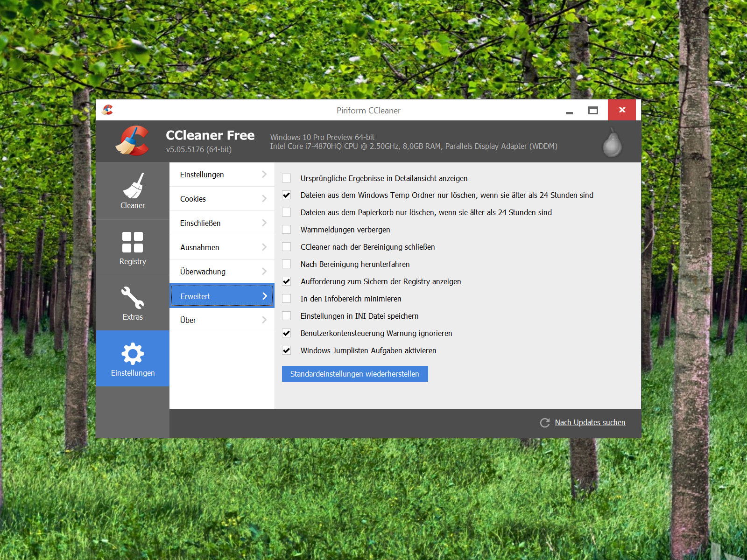The width and height of the screenshot is (747, 560).
Task: Open the Ausnahmen settings page
Action: click(x=222, y=247)
